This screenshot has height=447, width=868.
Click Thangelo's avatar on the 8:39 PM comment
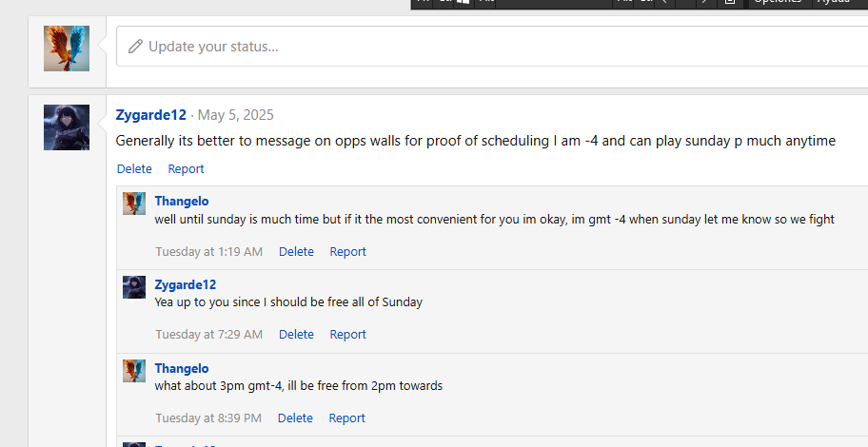point(134,371)
